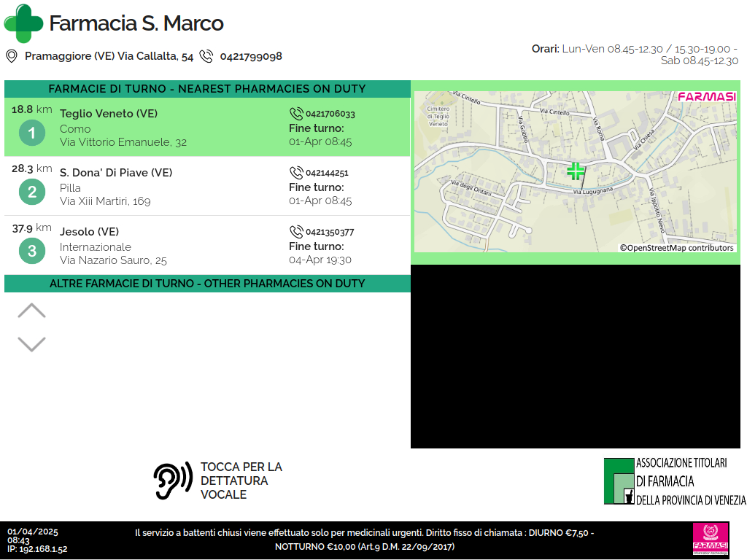Click the Associazione Titolari di Farmacia logo

click(674, 481)
